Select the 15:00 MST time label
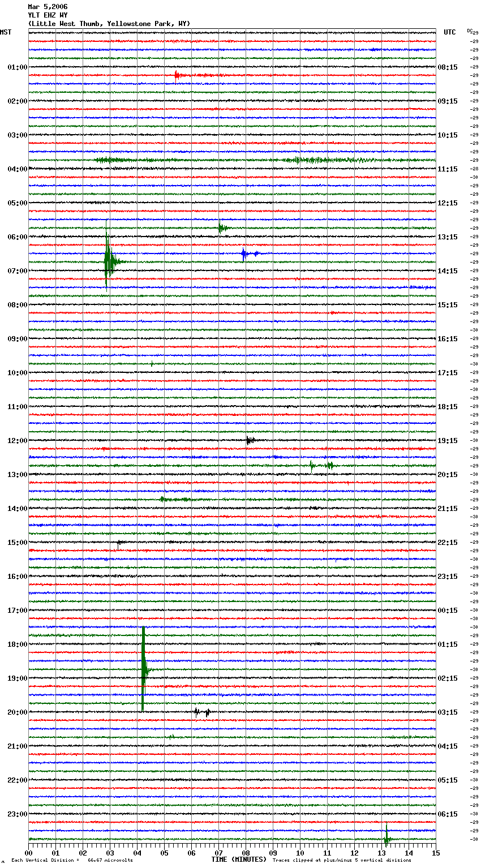 (x=18, y=543)
